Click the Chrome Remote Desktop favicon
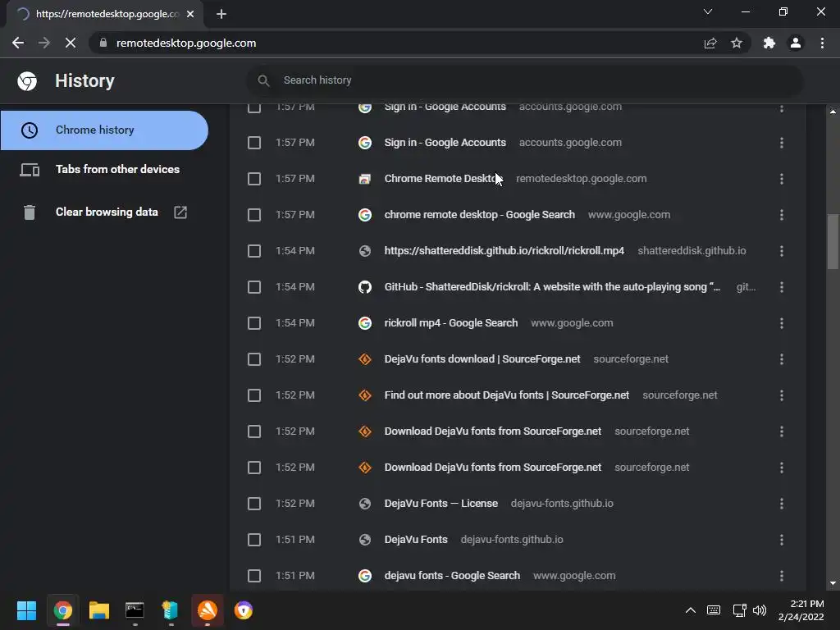 tap(365, 178)
